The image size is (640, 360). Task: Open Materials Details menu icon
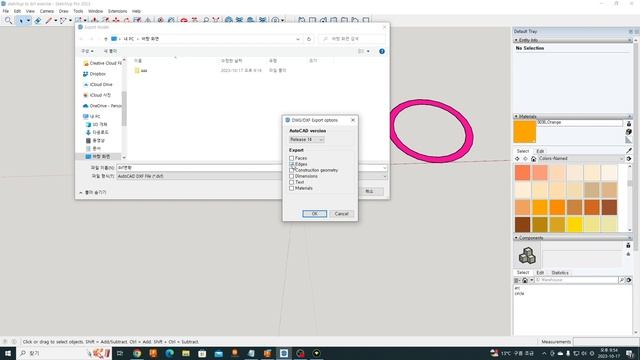629,158
